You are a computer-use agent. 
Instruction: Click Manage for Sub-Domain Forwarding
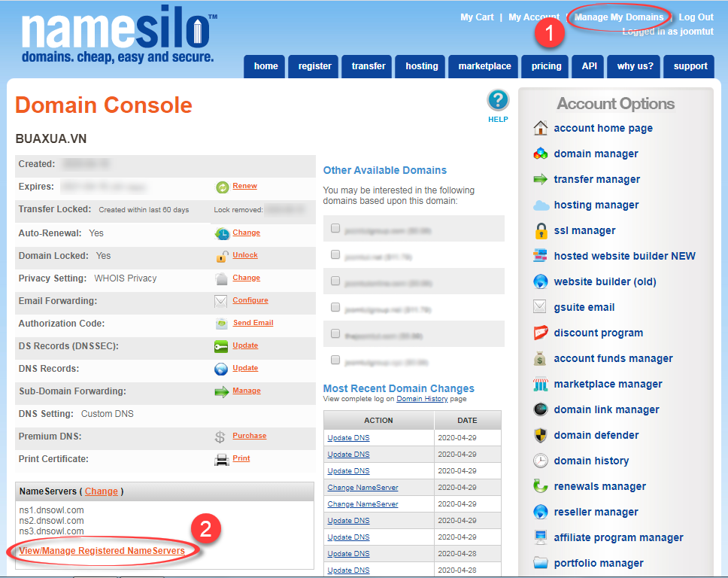[x=247, y=391]
